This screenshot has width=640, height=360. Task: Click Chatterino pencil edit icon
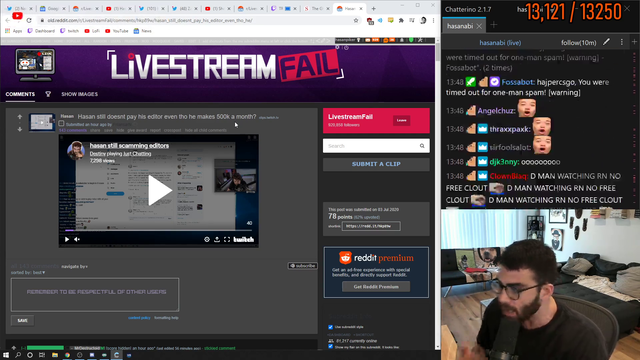(607, 42)
